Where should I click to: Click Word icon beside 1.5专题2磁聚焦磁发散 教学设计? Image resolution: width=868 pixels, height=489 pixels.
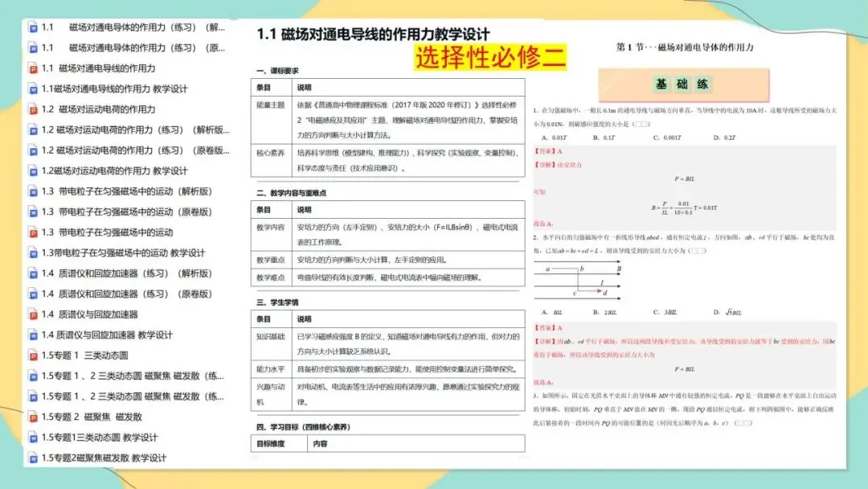pos(33,458)
